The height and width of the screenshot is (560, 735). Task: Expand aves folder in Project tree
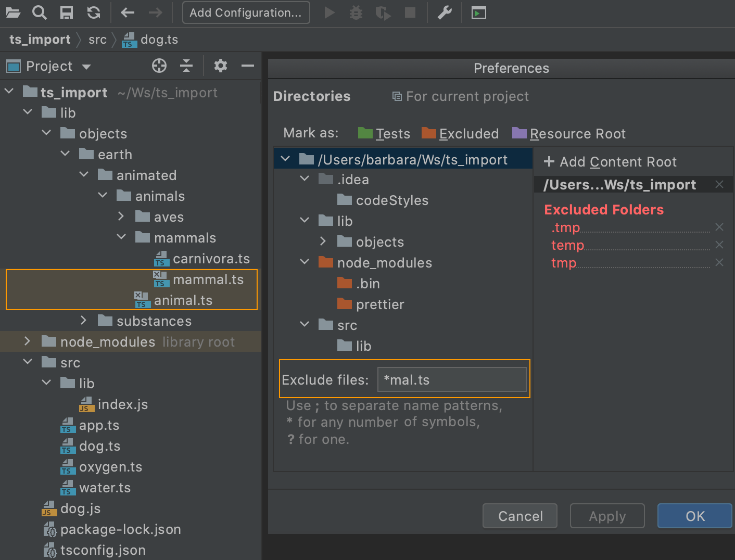(x=121, y=216)
